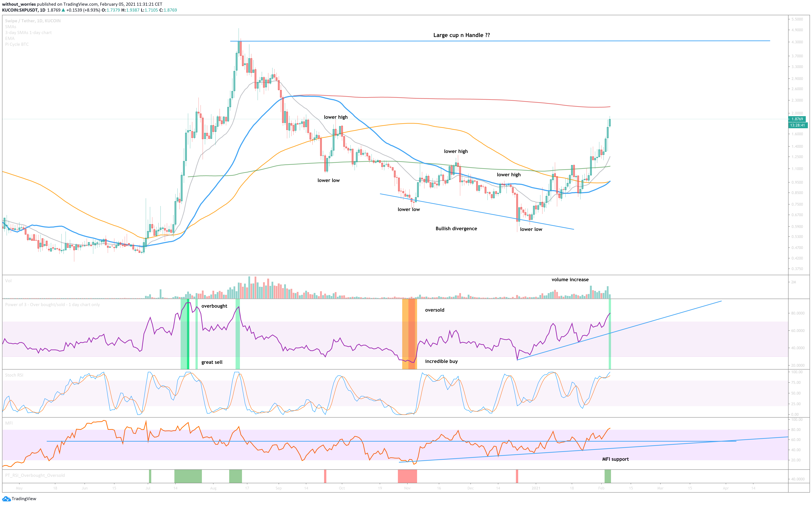Viewport: 812px width, 505px height.
Task: Select the 'Apr' time axis label
Action: click(x=725, y=488)
